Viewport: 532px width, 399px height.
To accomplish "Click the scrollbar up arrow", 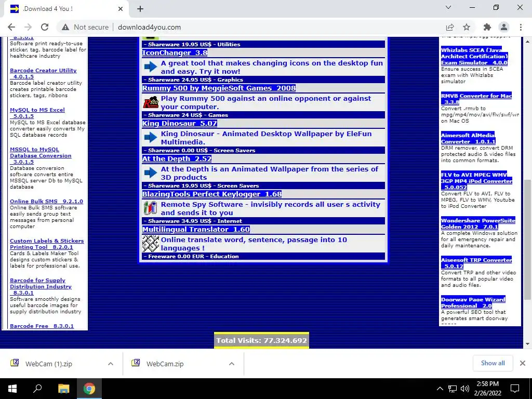I will coord(528,42).
